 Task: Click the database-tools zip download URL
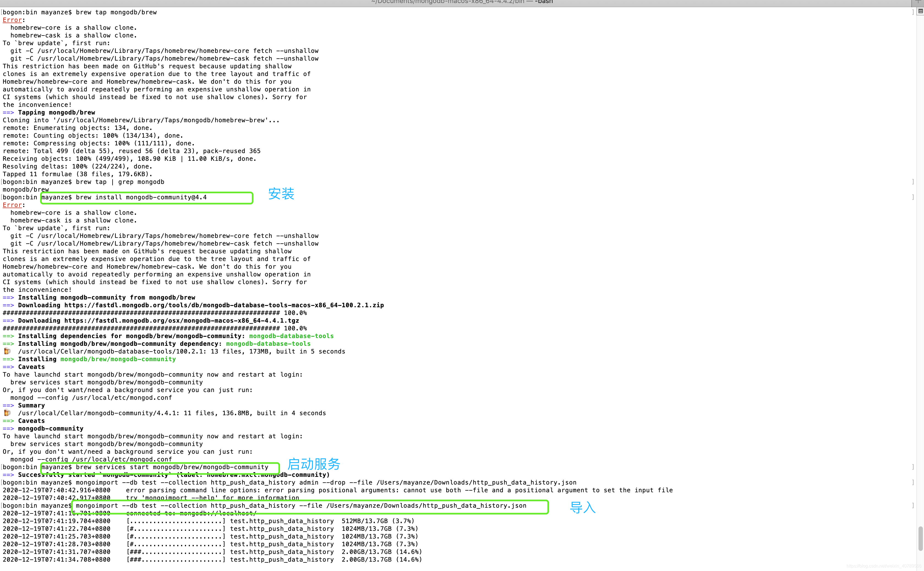coord(224,305)
